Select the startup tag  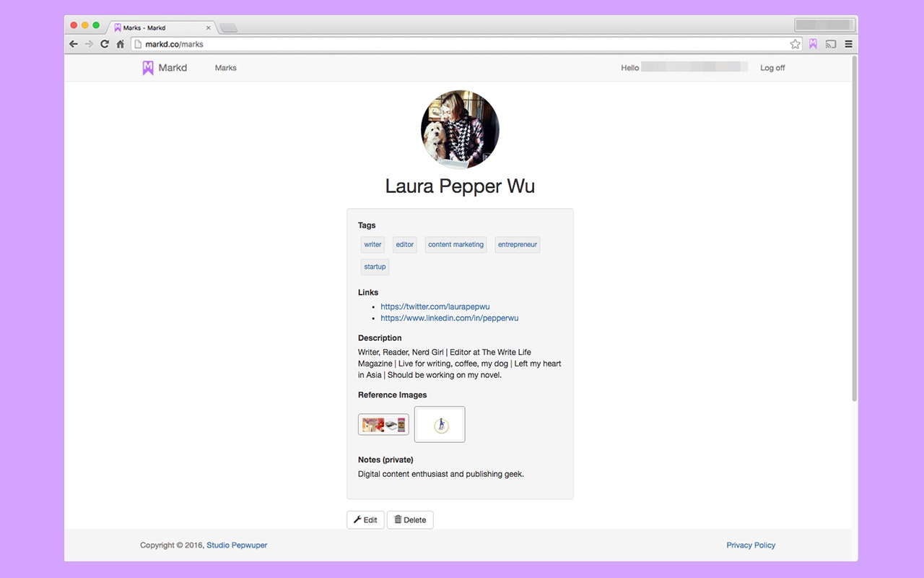coord(375,267)
